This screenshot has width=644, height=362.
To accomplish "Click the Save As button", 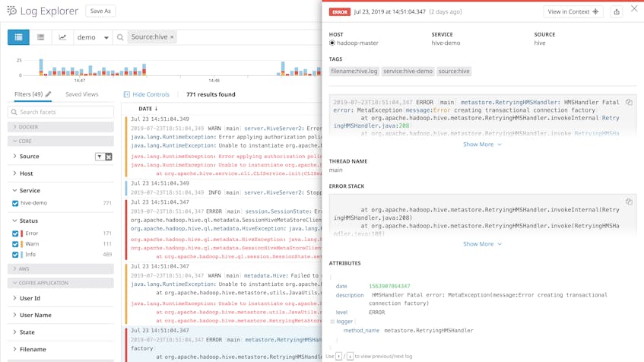I will click(100, 11).
